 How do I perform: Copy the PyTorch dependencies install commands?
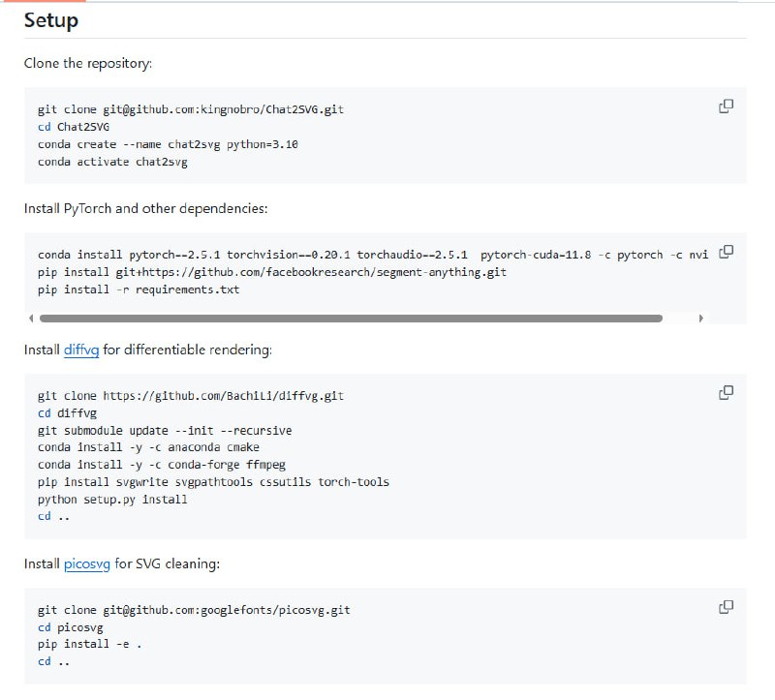[726, 252]
